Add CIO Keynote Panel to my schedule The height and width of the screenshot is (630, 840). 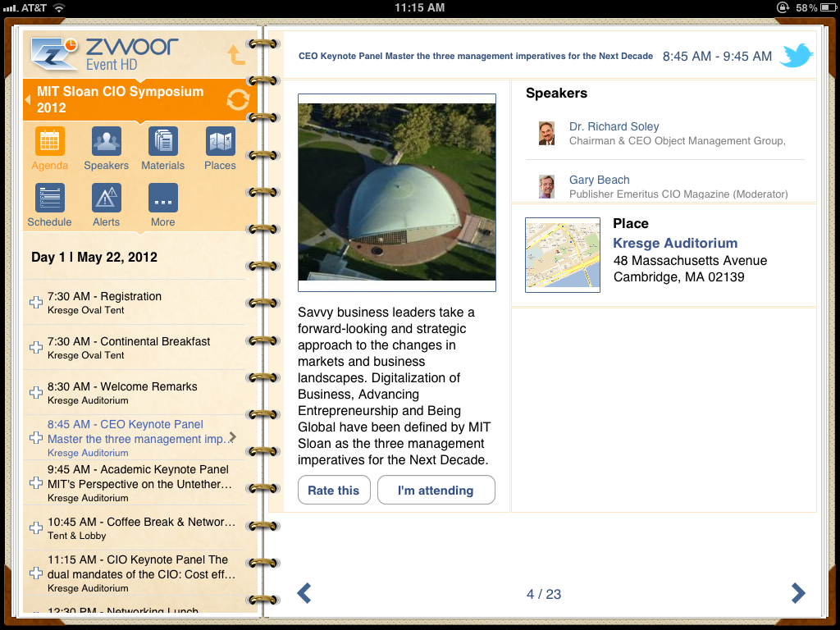[x=36, y=573]
